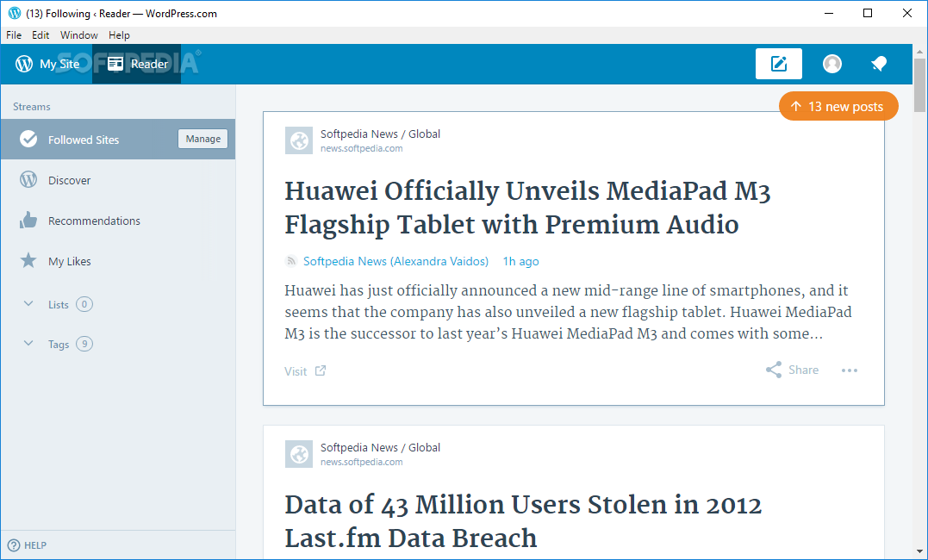Expand the Lists section chevron
The width and height of the screenshot is (928, 560).
tap(28, 303)
